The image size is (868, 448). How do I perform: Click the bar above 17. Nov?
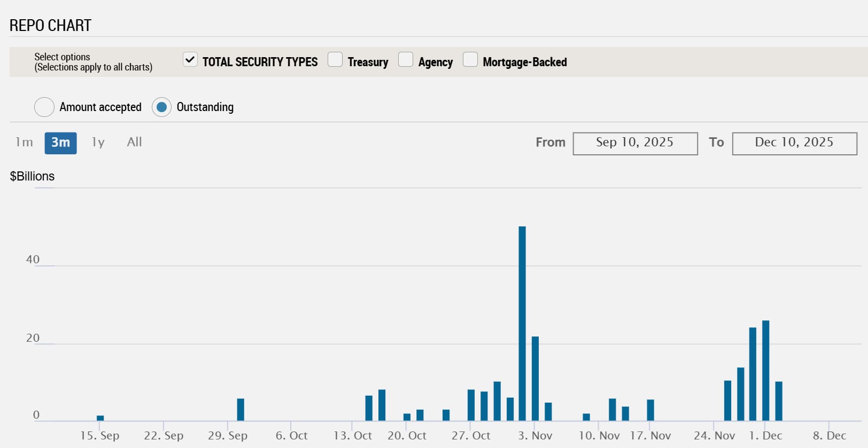pyautogui.click(x=650, y=410)
